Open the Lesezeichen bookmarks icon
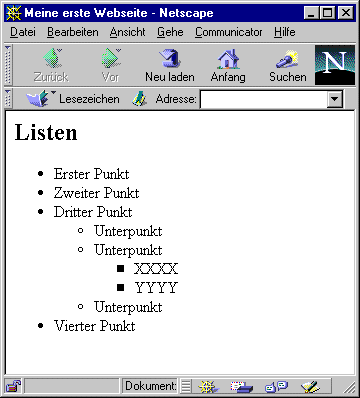360x398 pixels. point(37,99)
